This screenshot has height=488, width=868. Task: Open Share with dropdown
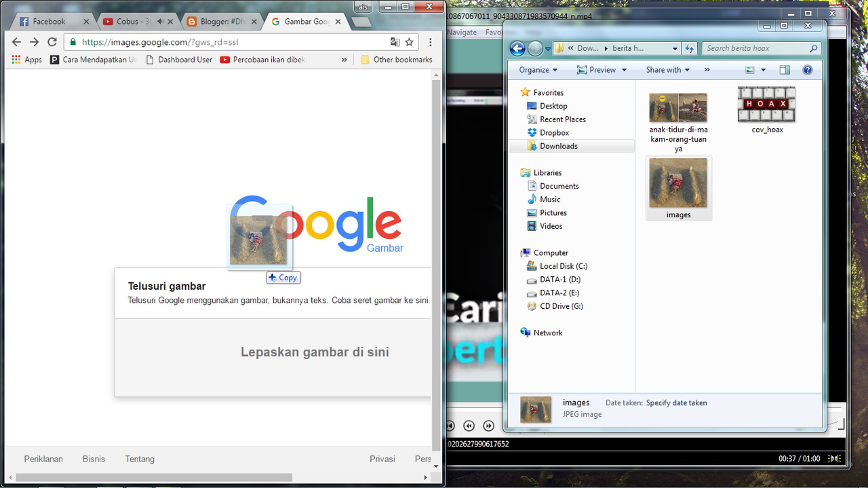tap(667, 70)
